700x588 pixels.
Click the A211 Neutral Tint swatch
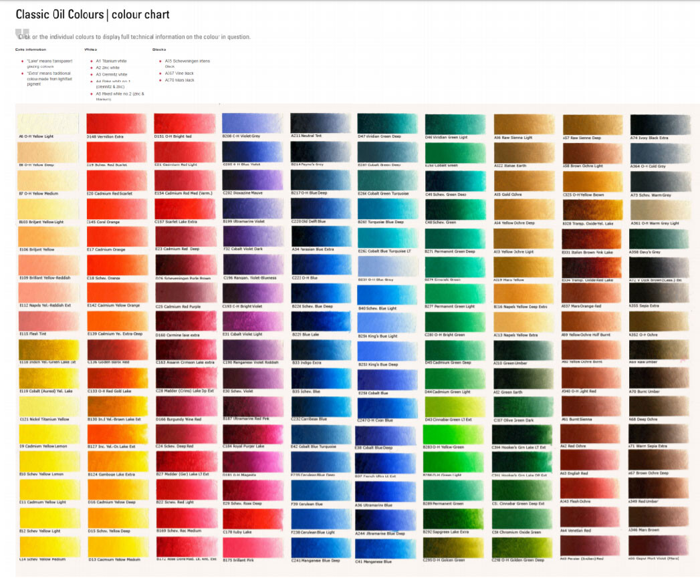point(320,123)
